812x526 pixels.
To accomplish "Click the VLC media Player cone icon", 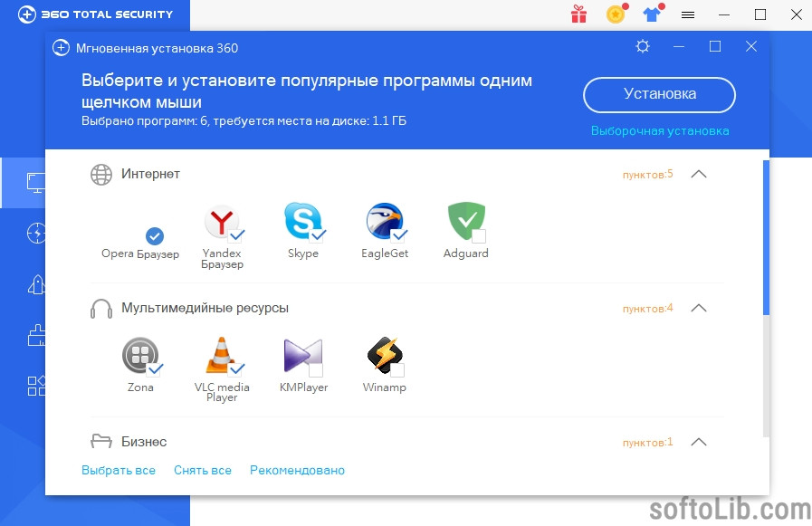I will [x=222, y=355].
